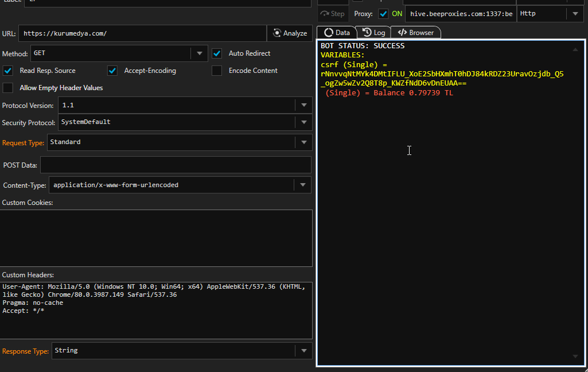This screenshot has height=372, width=588.
Task: Open the Http proxy type dropdown
Action: (575, 14)
